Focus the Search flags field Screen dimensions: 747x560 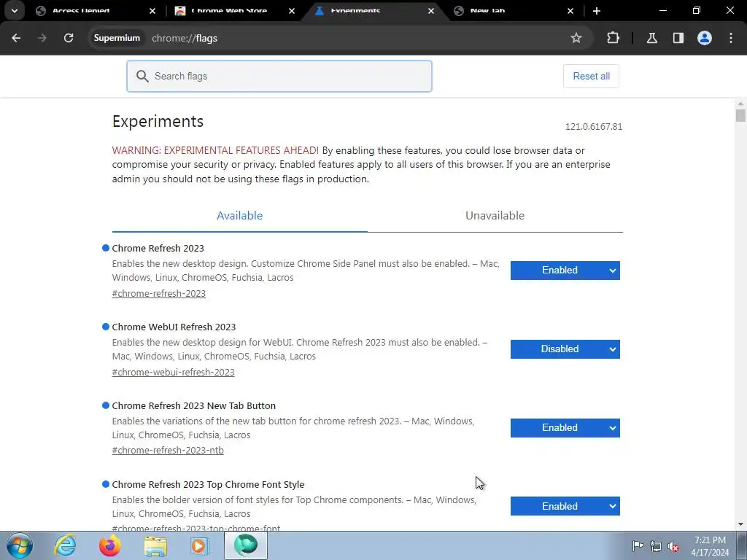point(279,76)
